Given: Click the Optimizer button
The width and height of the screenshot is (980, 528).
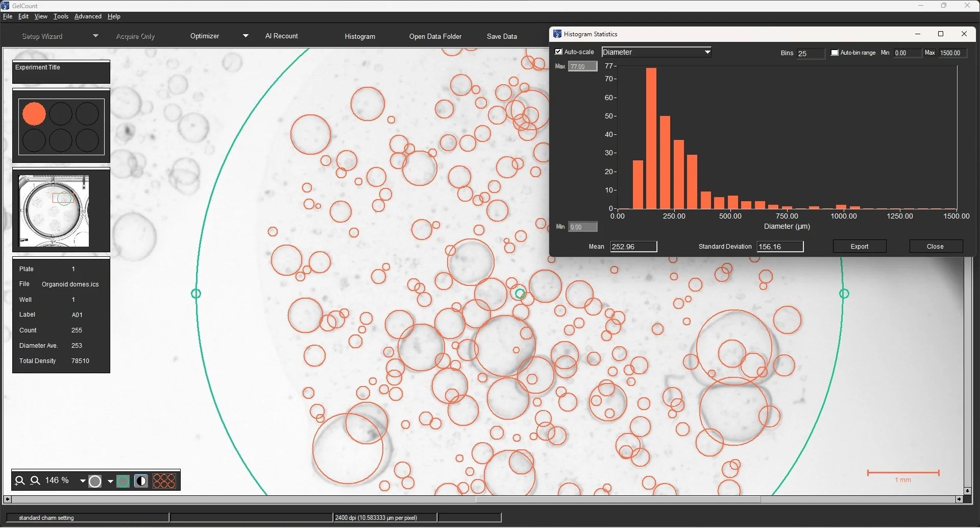Looking at the screenshot, I should coord(205,36).
